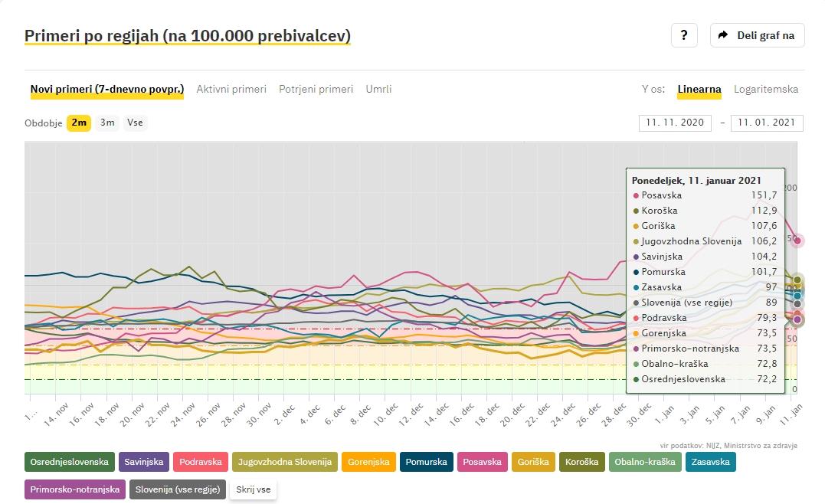Screen dimensions: 825x504
Task: Choose Linearna Y-axis scale
Action: [x=699, y=89]
